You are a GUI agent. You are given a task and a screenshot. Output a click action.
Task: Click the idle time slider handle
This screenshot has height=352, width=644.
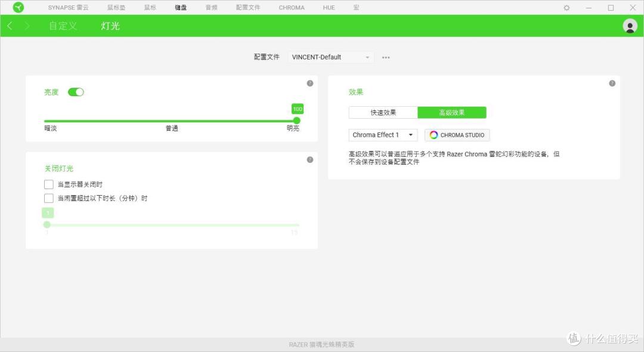point(47,225)
